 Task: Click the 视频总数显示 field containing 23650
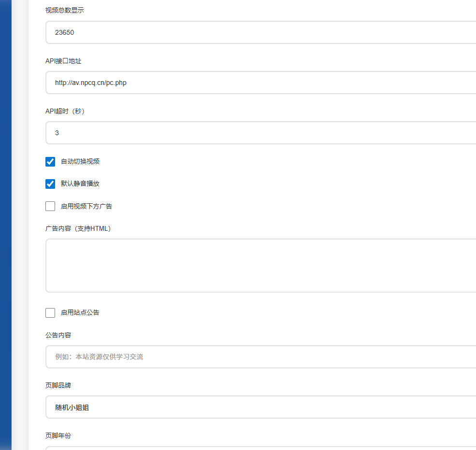[x=261, y=32]
